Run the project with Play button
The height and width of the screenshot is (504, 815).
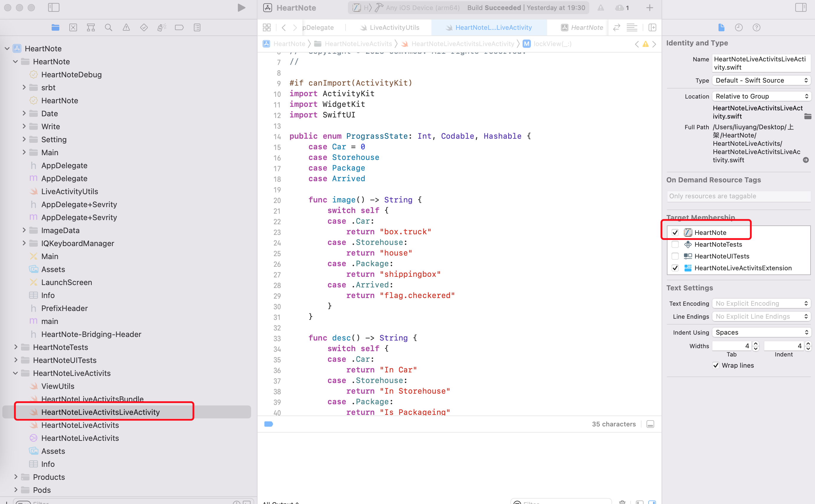tap(241, 8)
